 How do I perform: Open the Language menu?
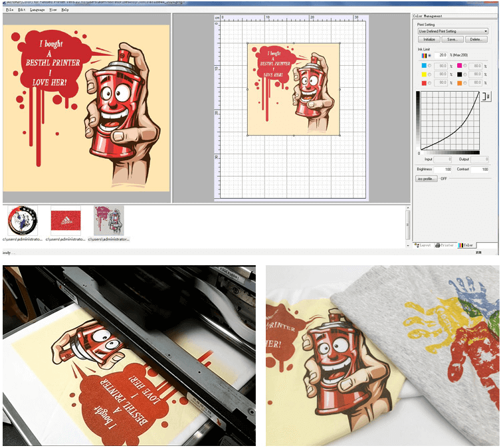click(x=37, y=10)
